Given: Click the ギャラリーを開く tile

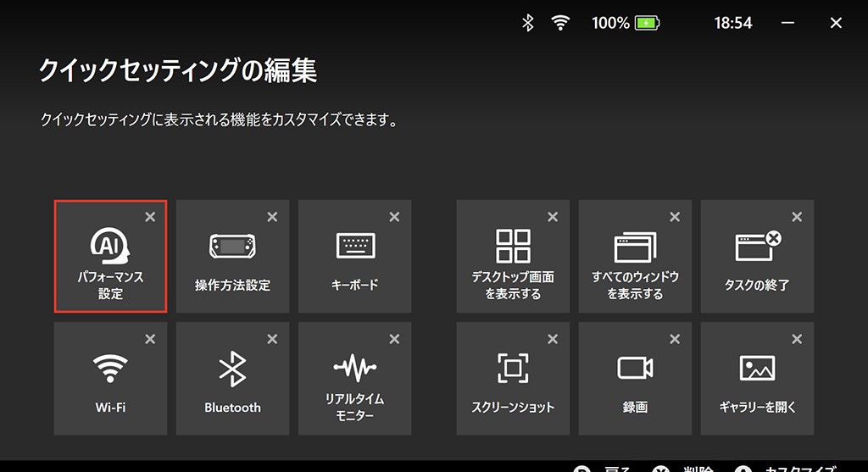Looking at the screenshot, I should click(x=757, y=379).
